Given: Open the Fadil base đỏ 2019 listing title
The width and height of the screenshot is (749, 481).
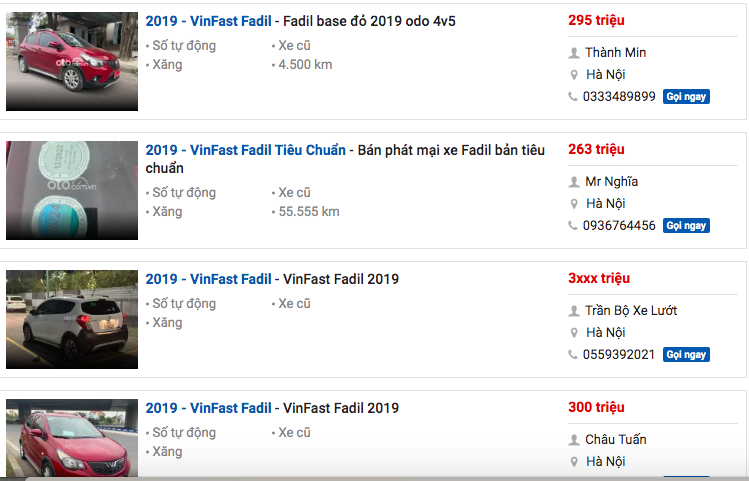Looking at the screenshot, I should click(x=300, y=21).
